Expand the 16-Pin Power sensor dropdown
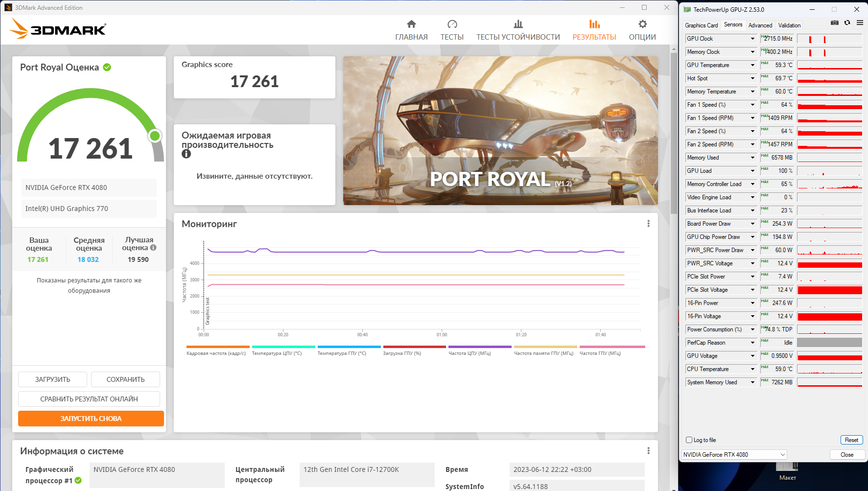868x491 pixels. pos(752,303)
